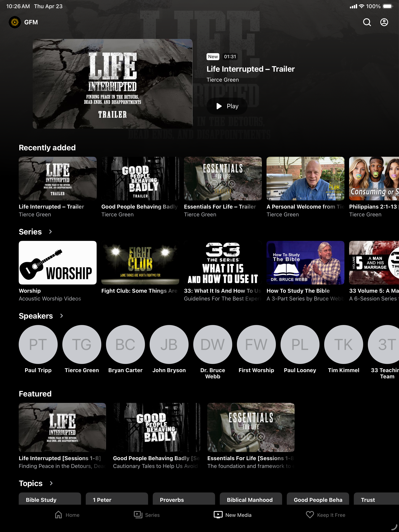
Task: Tap the How To Study The Bible title
Action: coord(298,291)
